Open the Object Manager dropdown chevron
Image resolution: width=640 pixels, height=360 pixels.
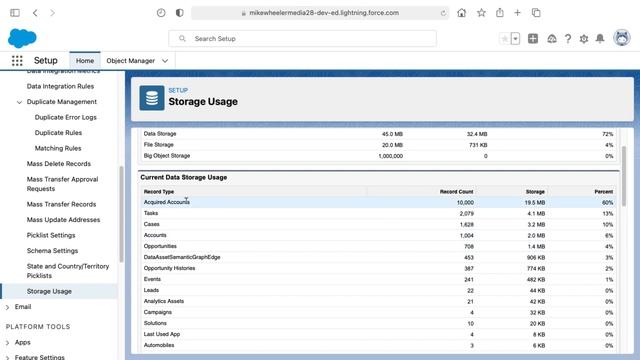[165, 61]
